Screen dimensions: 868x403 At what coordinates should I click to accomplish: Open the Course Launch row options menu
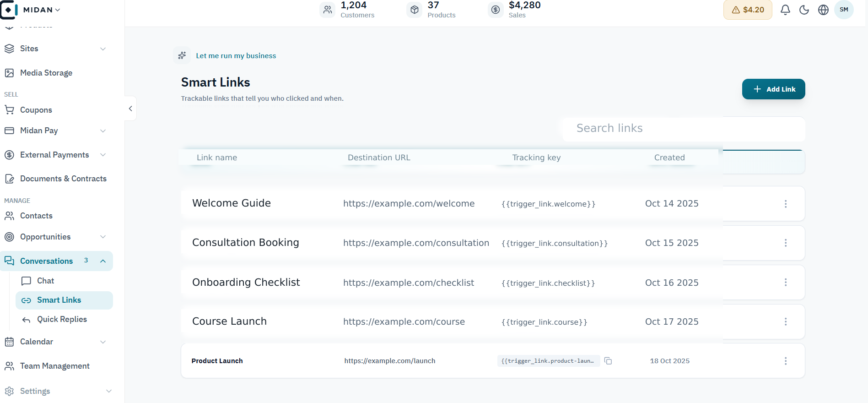point(786,321)
